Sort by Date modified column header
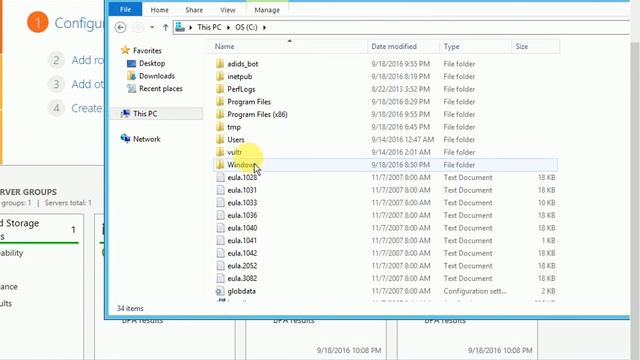This screenshot has width=640, height=360. pyautogui.click(x=403, y=47)
